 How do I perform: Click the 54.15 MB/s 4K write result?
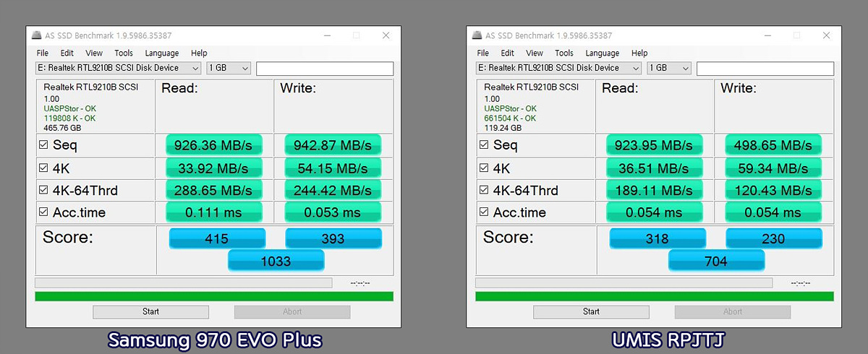click(x=333, y=168)
